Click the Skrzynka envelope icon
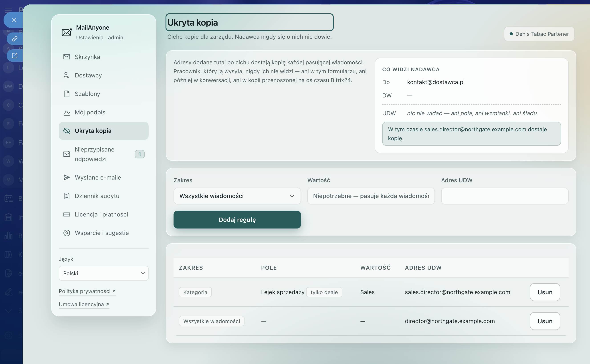This screenshot has height=364, width=590. (67, 57)
